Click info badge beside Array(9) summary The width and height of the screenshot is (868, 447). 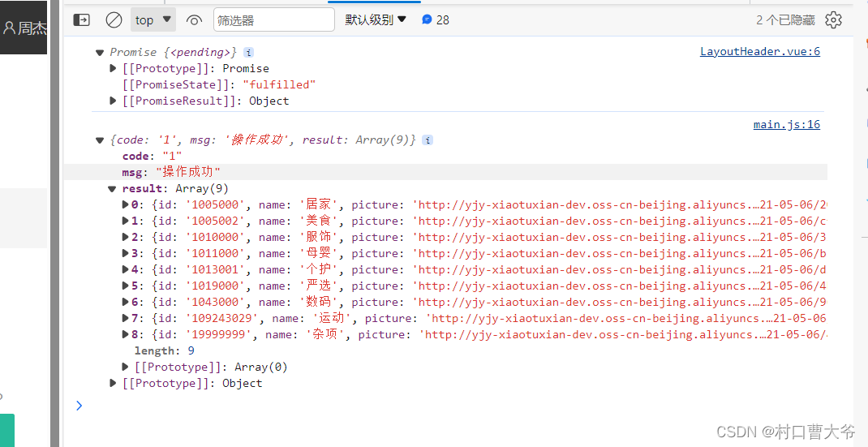pyautogui.click(x=428, y=140)
